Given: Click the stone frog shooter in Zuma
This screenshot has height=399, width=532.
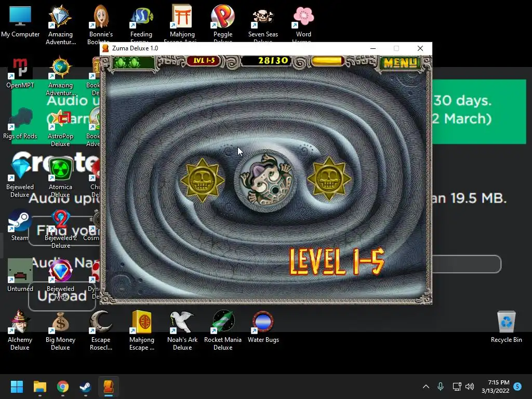Looking at the screenshot, I should point(265,180).
